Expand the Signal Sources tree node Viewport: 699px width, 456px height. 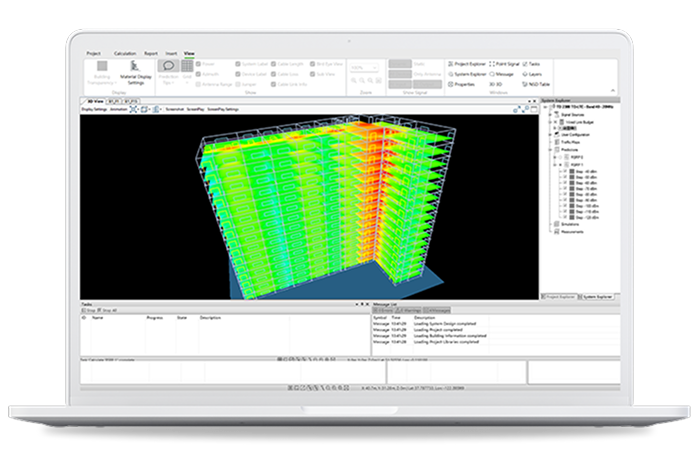point(550,115)
